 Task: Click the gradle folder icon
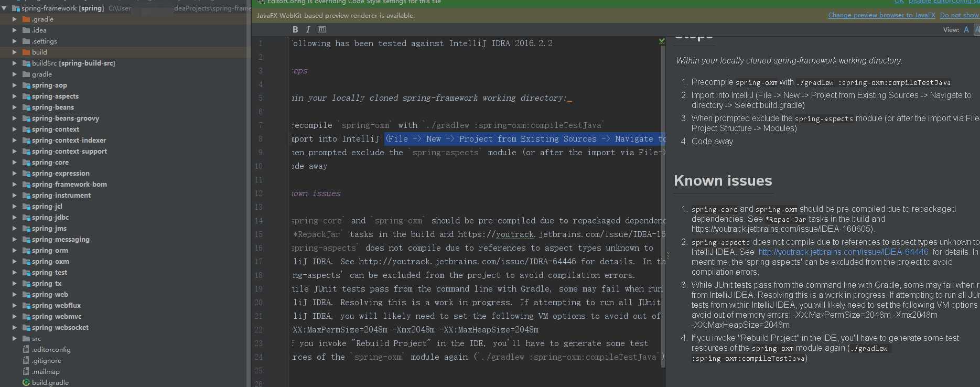click(x=26, y=74)
